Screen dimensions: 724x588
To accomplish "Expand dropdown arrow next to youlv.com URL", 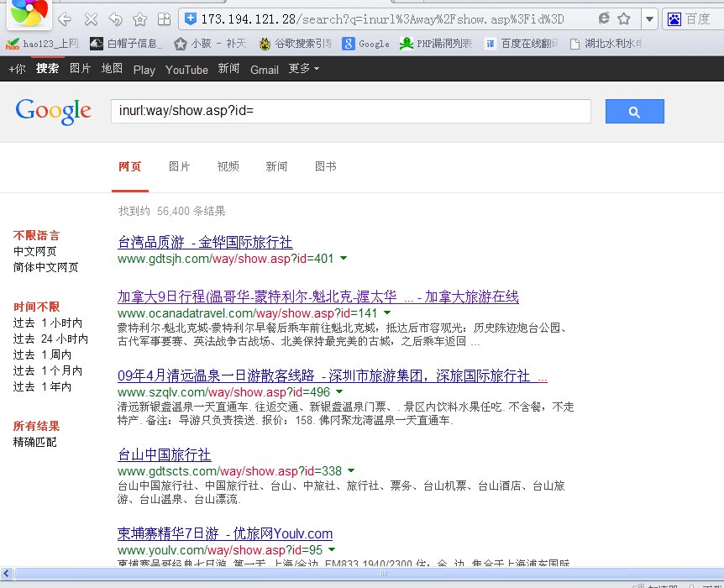I will point(332,549).
